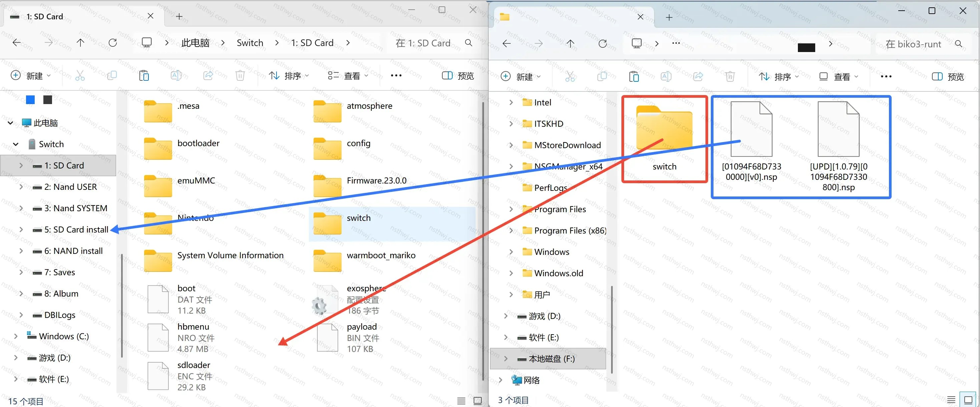Image resolution: width=980 pixels, height=407 pixels.
Task: Expand Program Files folder in right tree
Action: tap(511, 209)
